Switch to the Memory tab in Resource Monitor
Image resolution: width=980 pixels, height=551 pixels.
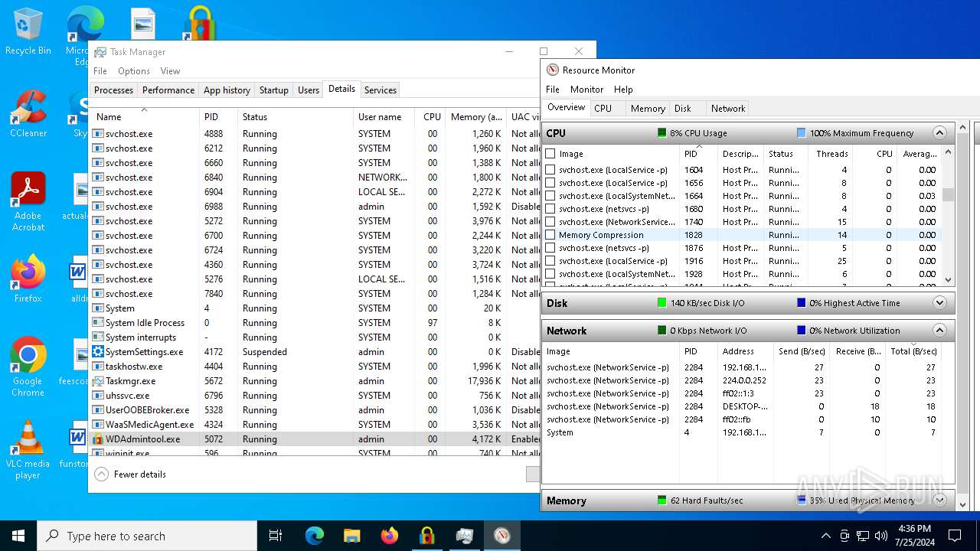coord(648,109)
